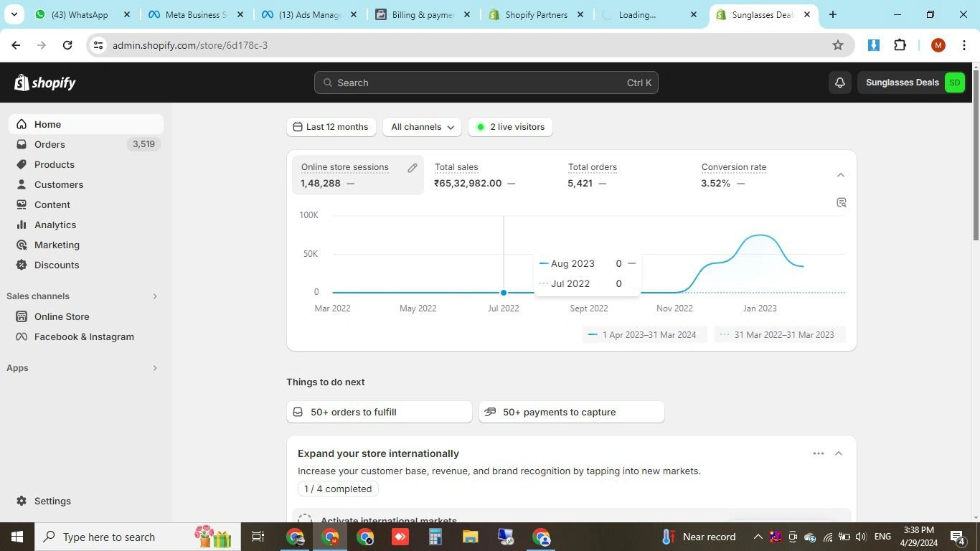Screen dimensions: 980x551
Task: Click the notification bell icon
Action: tap(839, 83)
